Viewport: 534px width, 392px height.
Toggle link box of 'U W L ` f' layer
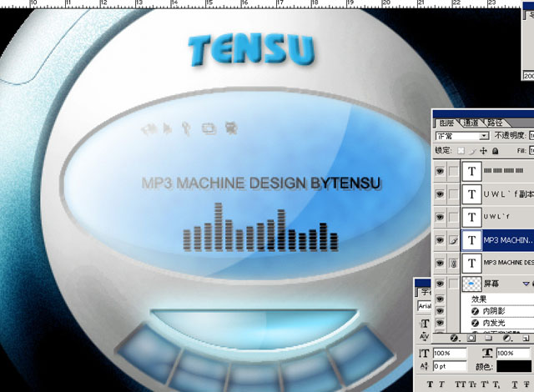(x=453, y=217)
